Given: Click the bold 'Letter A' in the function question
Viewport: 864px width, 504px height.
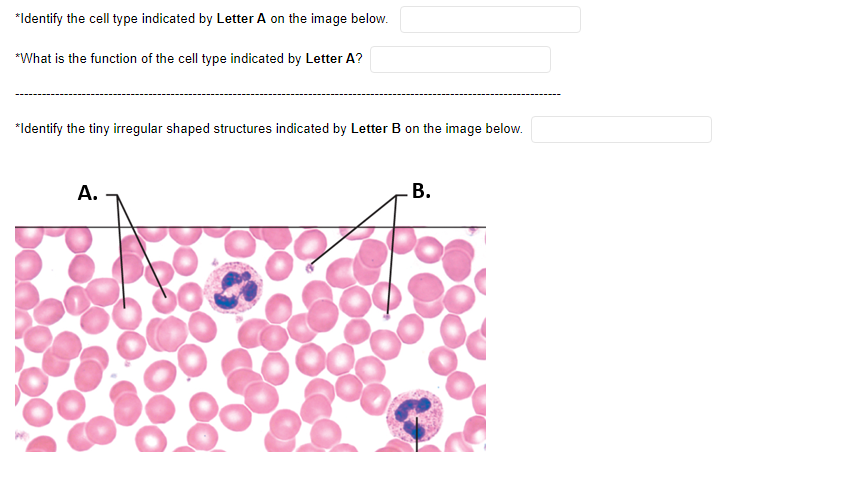Looking at the screenshot, I should pos(330,59).
